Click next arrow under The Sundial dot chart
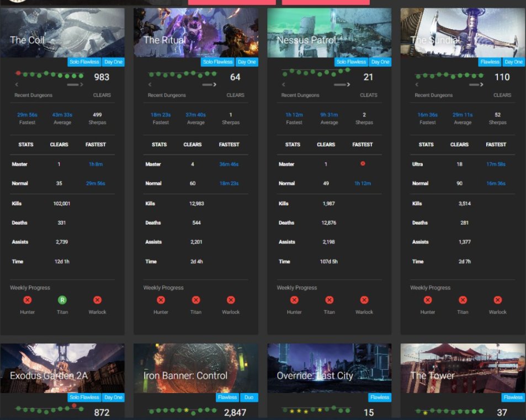526x420 pixels. click(482, 84)
